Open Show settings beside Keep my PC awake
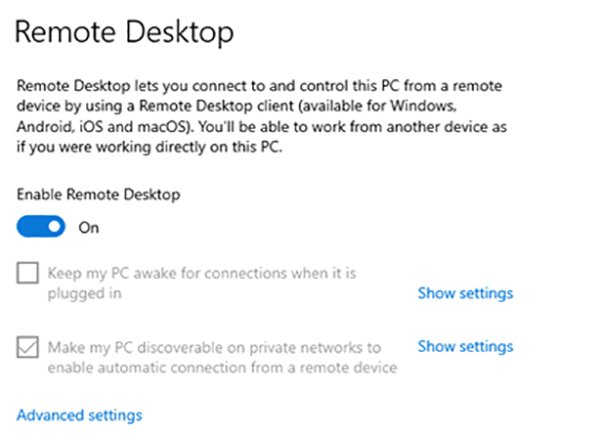 (x=465, y=293)
